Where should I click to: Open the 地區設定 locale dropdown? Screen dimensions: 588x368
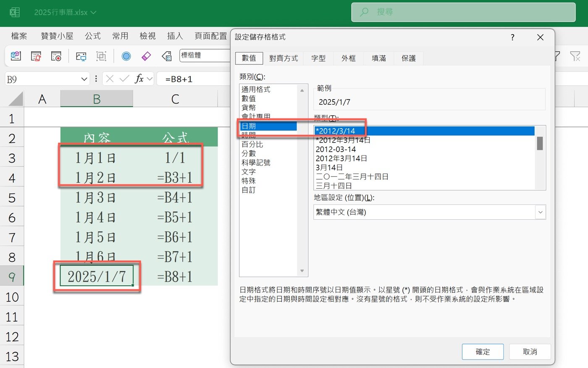(x=540, y=212)
